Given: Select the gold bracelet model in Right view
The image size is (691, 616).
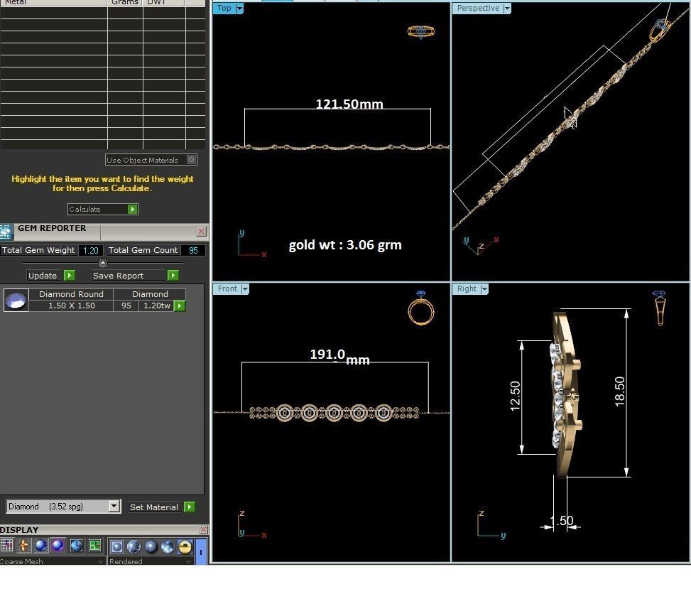Looking at the screenshot, I should pyautogui.click(x=565, y=394).
